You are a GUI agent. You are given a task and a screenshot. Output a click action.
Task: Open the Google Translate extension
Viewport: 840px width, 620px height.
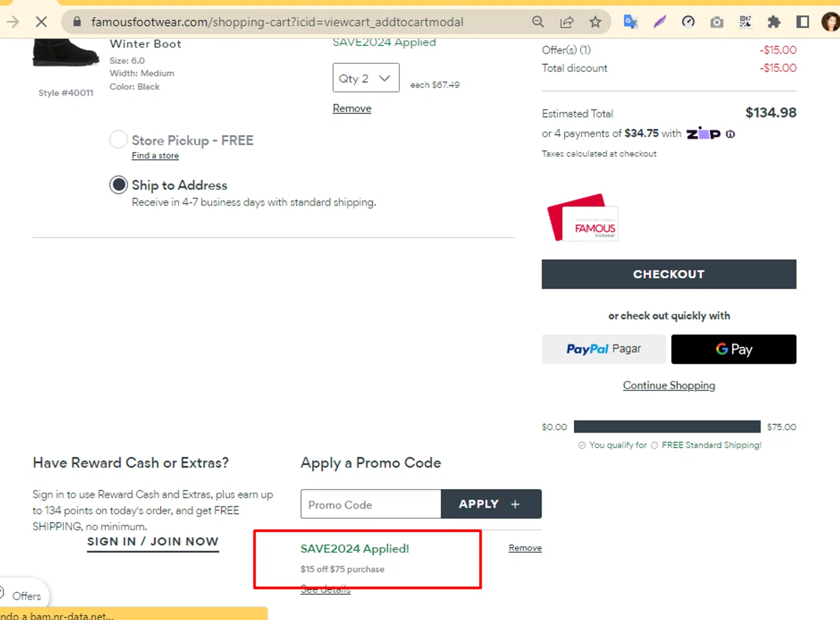pyautogui.click(x=631, y=22)
